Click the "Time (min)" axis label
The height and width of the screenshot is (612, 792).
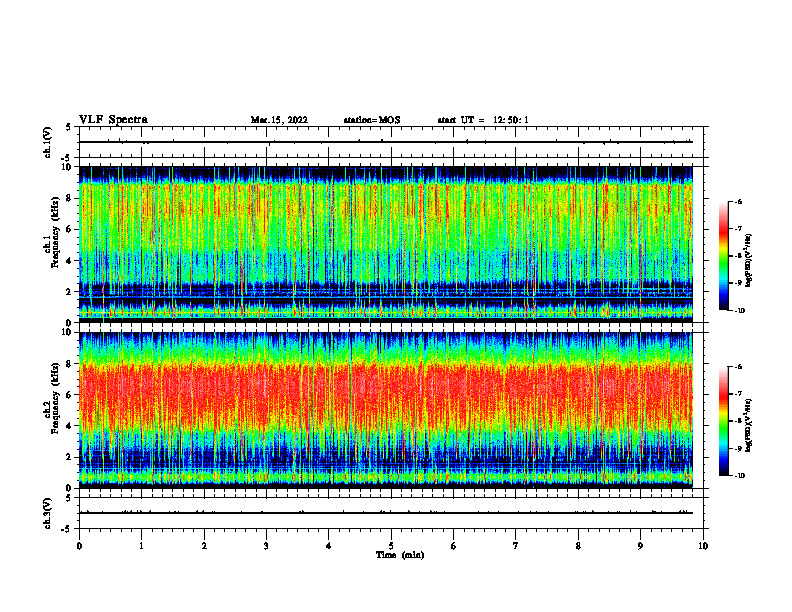(400, 555)
